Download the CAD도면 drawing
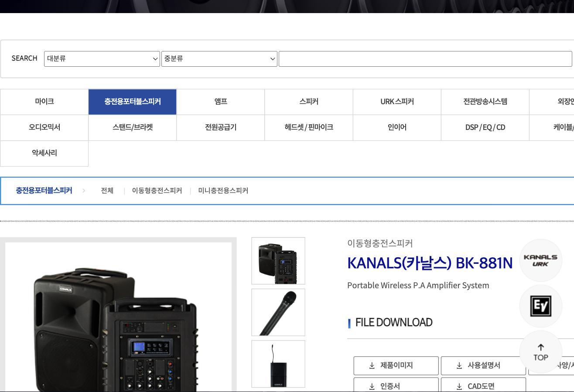The width and height of the screenshot is (574, 392). coord(483,385)
